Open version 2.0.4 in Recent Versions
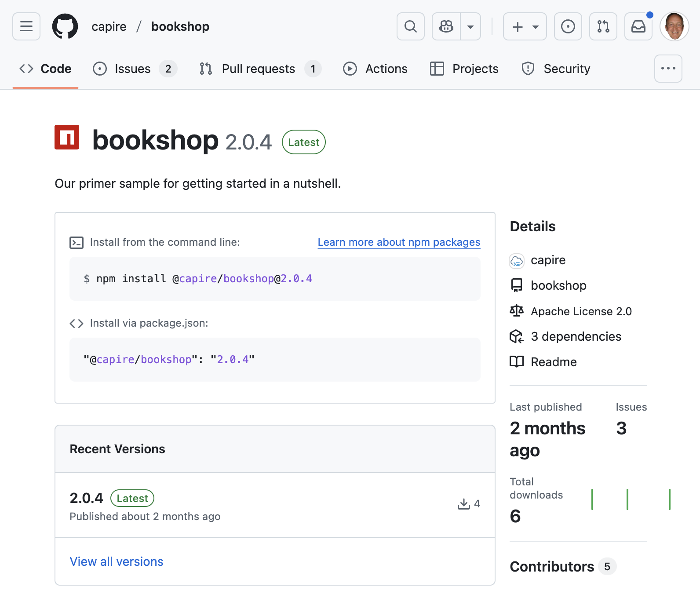 [86, 498]
